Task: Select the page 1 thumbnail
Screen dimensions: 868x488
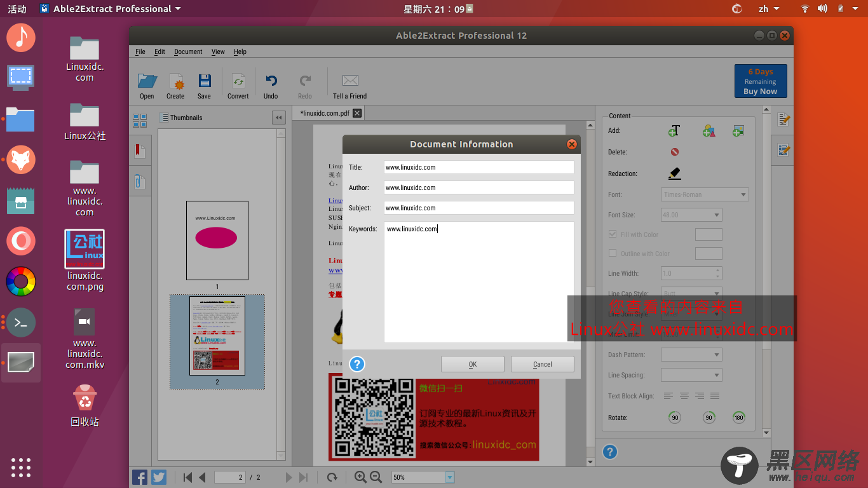Action: pos(217,240)
